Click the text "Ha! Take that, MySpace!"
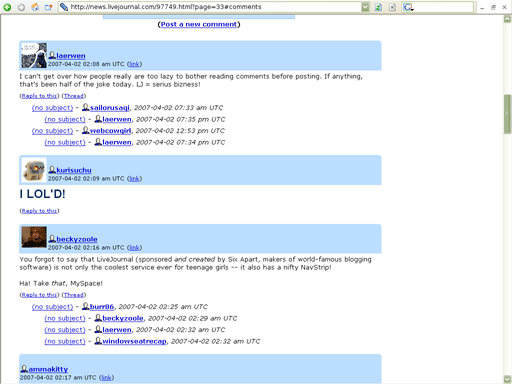This screenshot has height=384, width=512. 61,283
